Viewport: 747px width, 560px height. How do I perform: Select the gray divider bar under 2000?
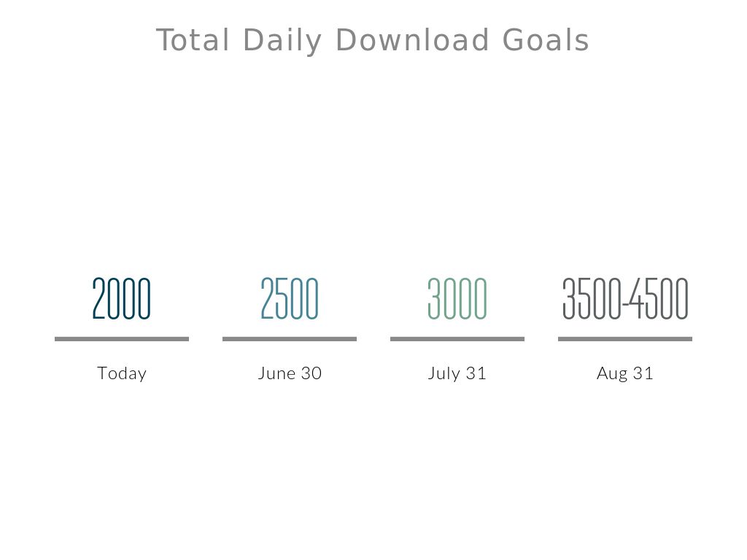[x=122, y=339]
